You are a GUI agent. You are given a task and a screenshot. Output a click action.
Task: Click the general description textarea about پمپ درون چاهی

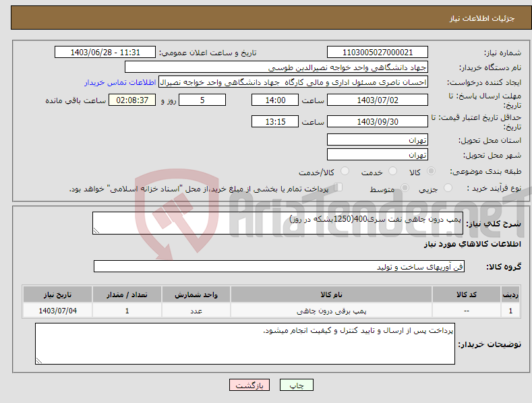coord(278,223)
